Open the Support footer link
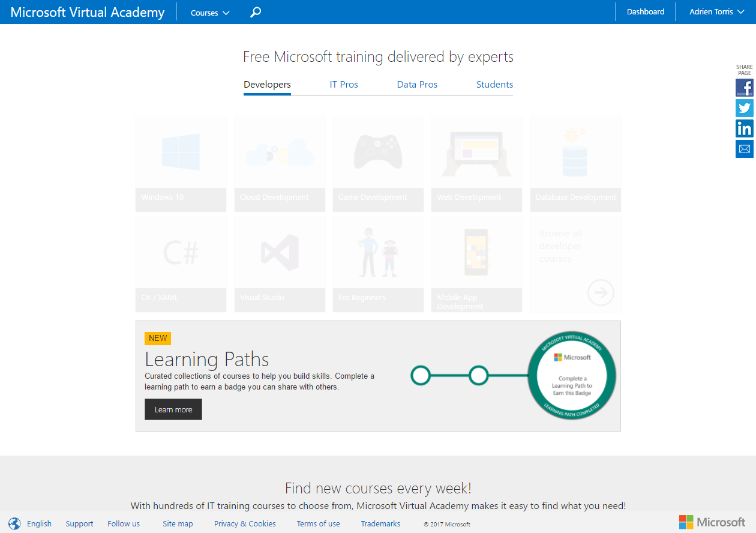The height and width of the screenshot is (533, 756). tap(79, 523)
